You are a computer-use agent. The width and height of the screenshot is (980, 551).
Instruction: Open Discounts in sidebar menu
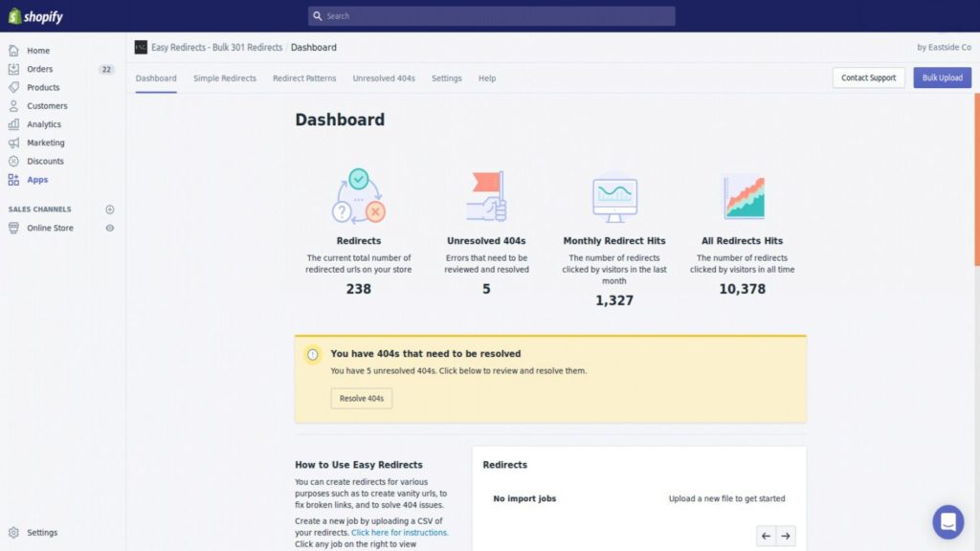[x=45, y=161]
